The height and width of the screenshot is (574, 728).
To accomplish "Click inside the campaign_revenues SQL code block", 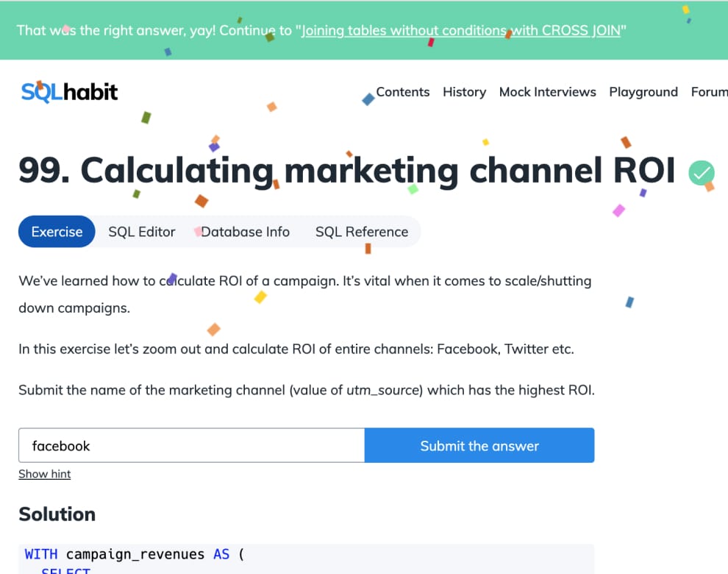I will 294,556.
